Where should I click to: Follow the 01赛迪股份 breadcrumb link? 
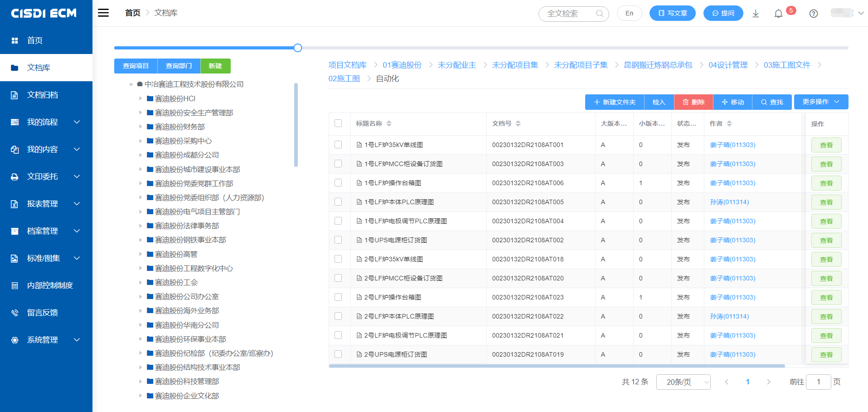(402, 65)
